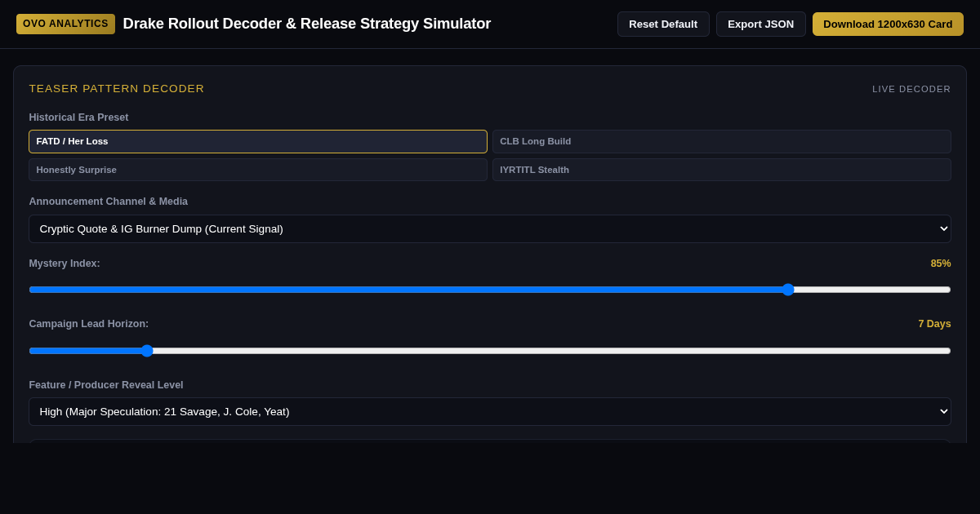Click the 7 Days horizon value
Image resolution: width=980 pixels, height=514 pixels.
click(934, 324)
